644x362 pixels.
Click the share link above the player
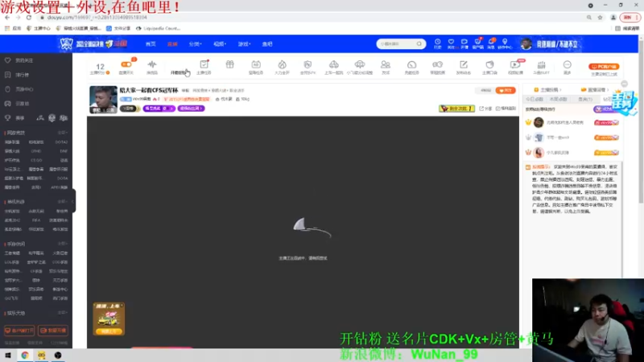point(486,109)
